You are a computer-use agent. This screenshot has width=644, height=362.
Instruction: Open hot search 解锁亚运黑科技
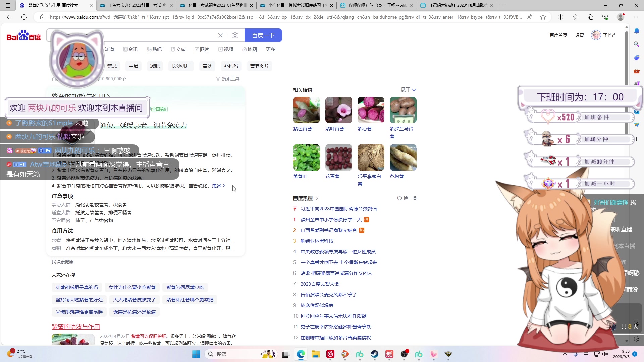click(x=317, y=241)
